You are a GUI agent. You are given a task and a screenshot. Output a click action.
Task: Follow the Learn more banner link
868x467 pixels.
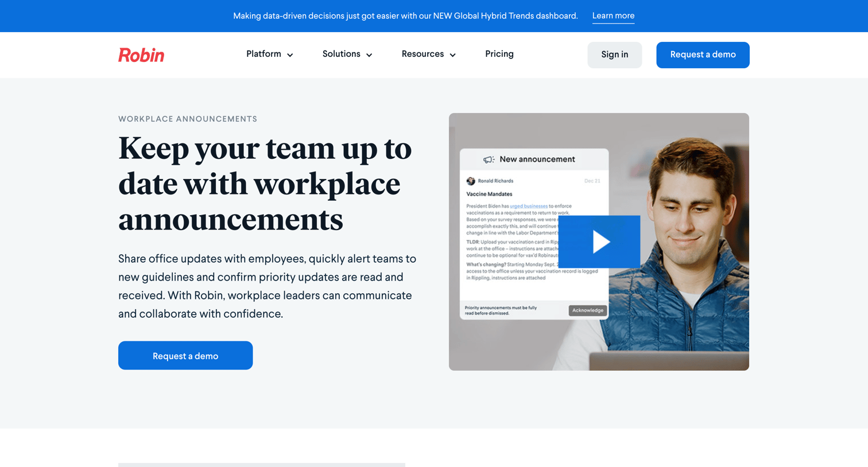pyautogui.click(x=613, y=16)
